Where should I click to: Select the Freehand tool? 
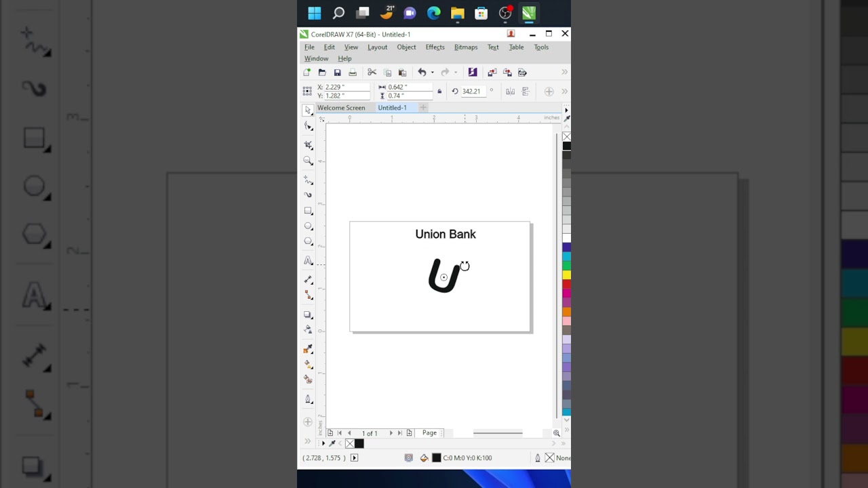click(x=309, y=180)
